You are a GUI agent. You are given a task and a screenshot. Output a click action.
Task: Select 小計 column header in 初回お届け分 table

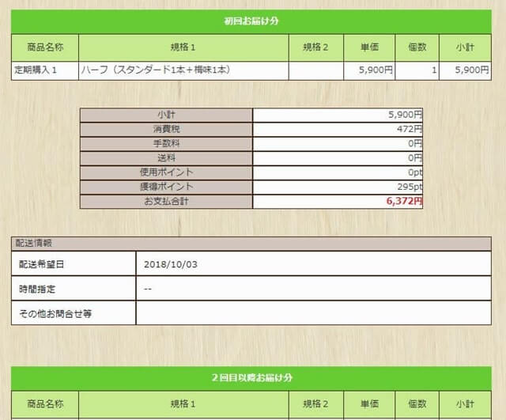(465, 47)
